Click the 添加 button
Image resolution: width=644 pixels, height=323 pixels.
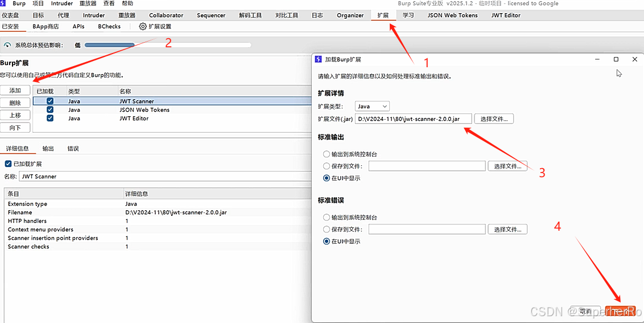15,91
